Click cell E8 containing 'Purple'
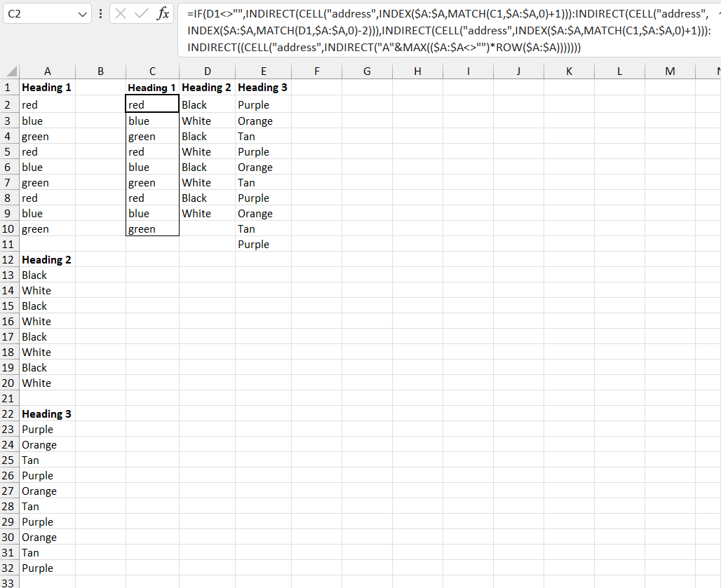 click(264, 198)
